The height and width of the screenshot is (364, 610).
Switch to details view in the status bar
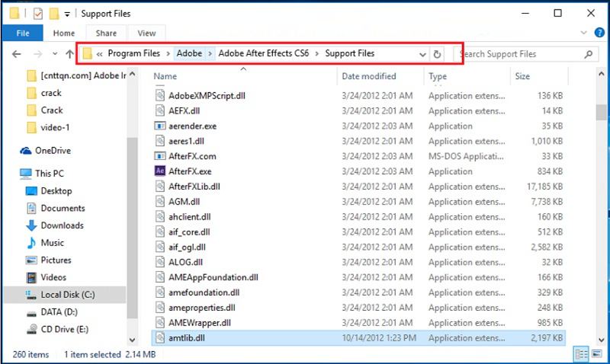tap(581, 354)
